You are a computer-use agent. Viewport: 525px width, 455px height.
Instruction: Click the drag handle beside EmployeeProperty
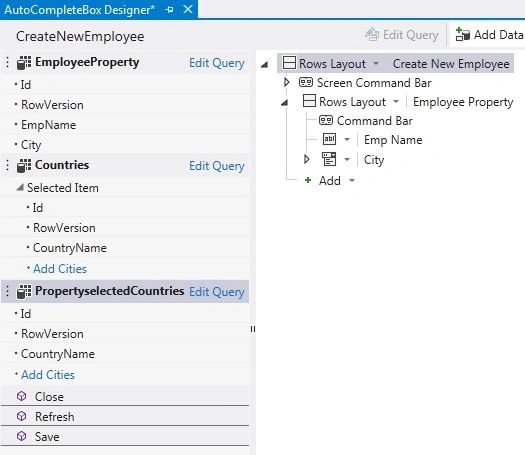click(x=7, y=63)
